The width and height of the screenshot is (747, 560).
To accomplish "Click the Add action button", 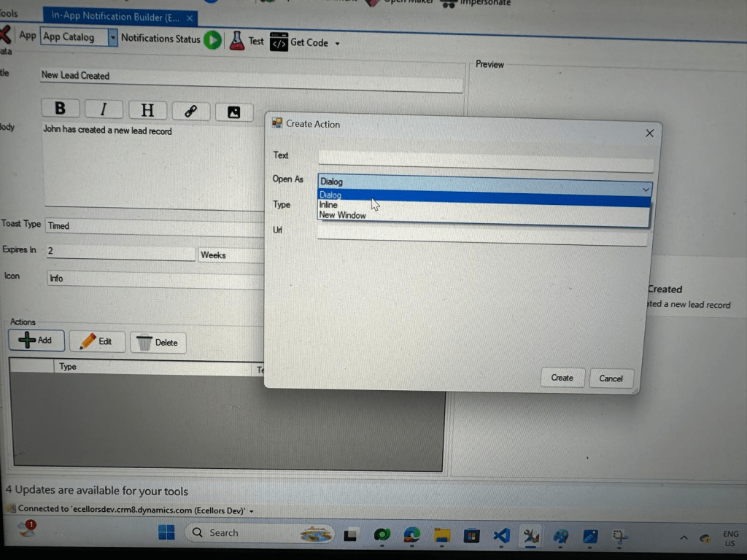I will click(36, 340).
